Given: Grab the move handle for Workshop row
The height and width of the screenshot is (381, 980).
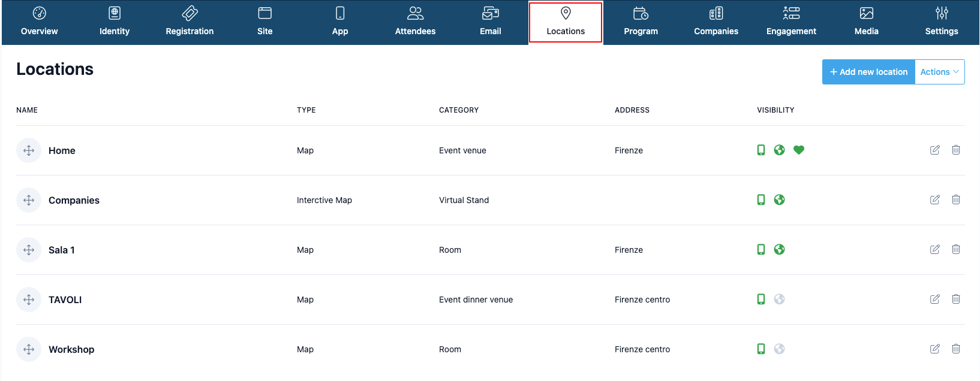Looking at the screenshot, I should point(29,349).
